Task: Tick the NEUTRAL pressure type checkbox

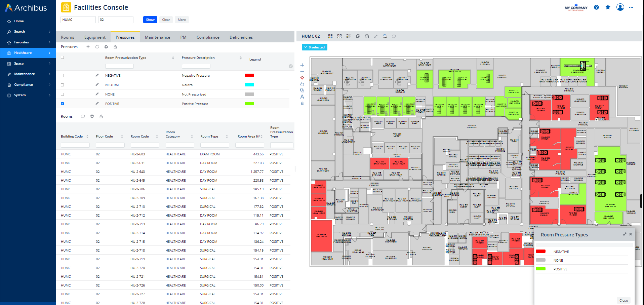Action: 63,85
